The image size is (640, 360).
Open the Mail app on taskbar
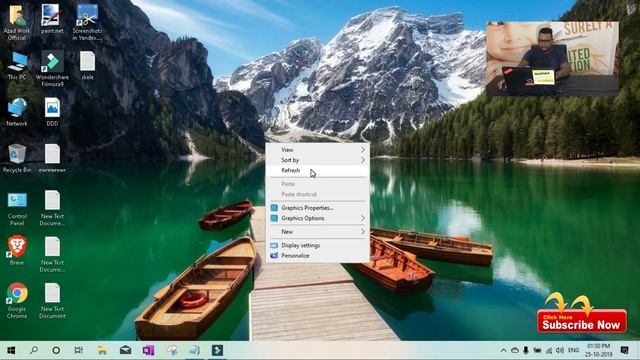click(125, 350)
